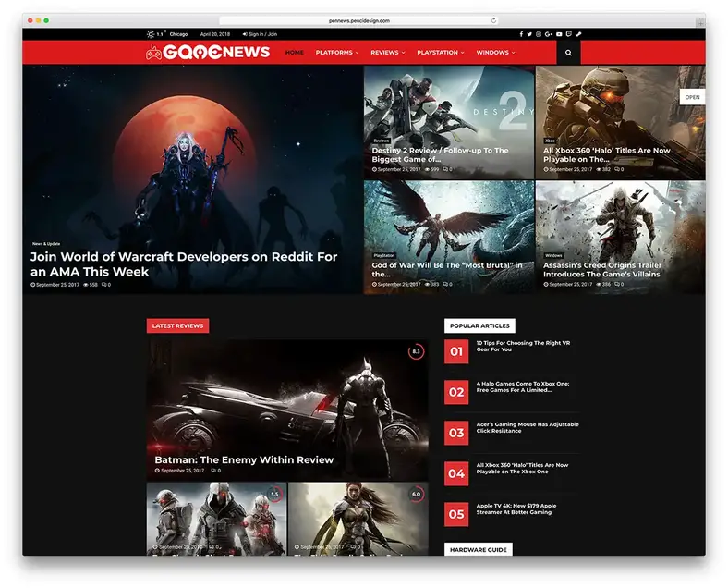Select the Popular Articles heading
This screenshot has height=588, width=728.
(479, 325)
